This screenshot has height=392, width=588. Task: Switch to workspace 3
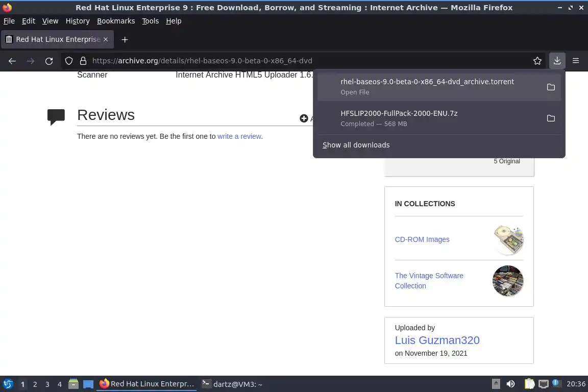(x=47, y=384)
